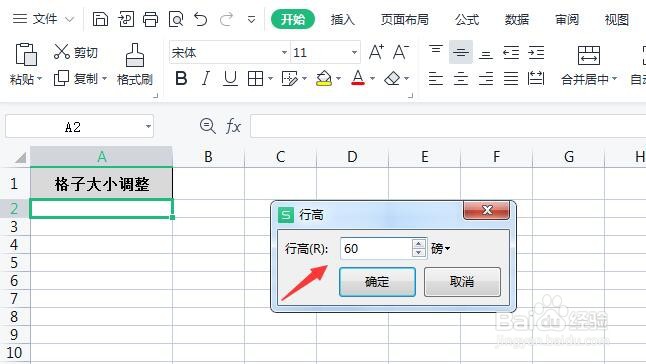Open Print Preview icon
Viewport: 646px width, 364px height.
tap(176, 19)
